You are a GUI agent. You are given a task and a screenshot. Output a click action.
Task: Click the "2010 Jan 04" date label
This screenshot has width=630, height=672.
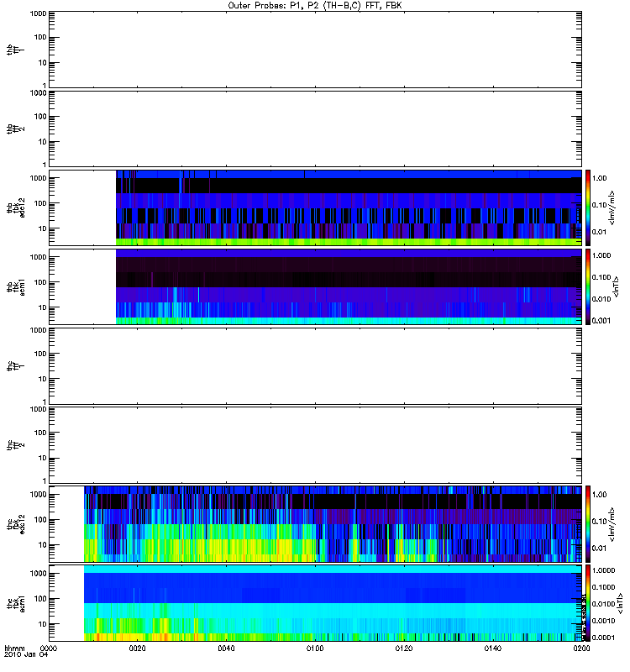tap(26, 654)
